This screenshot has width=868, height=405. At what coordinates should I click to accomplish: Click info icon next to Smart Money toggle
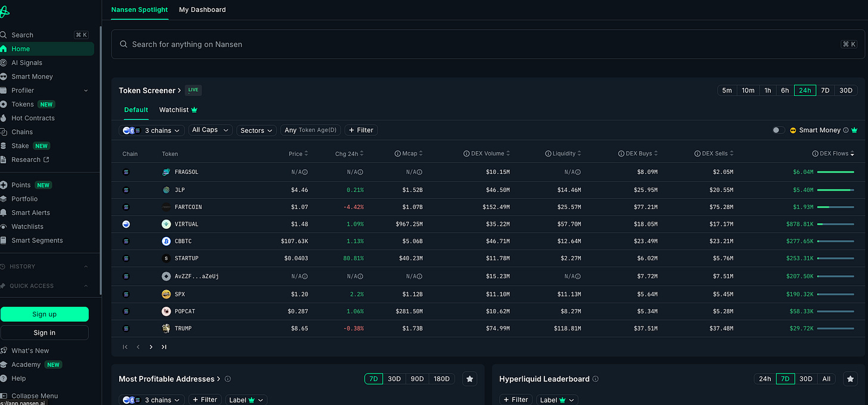click(x=846, y=130)
